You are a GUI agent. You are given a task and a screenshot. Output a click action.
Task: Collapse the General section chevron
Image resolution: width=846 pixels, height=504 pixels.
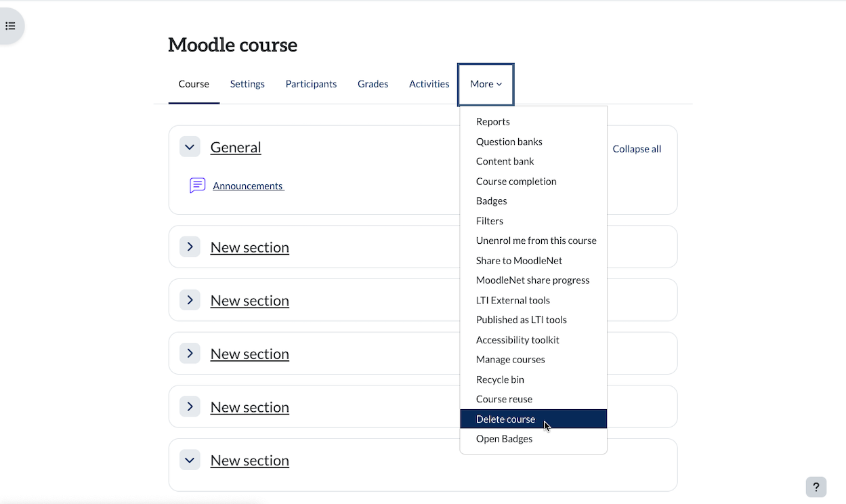[190, 147]
